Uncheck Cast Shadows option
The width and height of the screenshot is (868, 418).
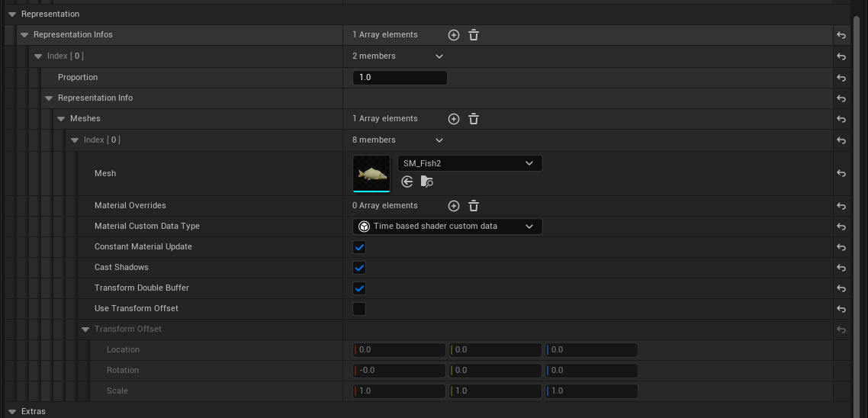[x=359, y=268]
